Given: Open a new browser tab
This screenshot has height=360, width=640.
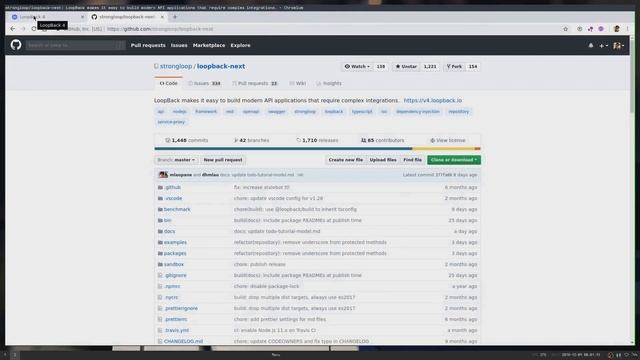Looking at the screenshot, I should [x=175, y=17].
